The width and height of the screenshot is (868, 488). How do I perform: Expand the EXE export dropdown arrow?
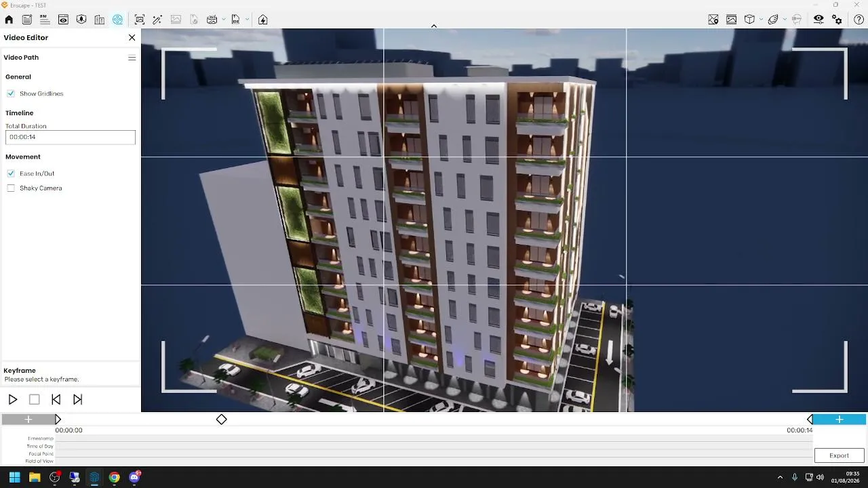(x=247, y=20)
